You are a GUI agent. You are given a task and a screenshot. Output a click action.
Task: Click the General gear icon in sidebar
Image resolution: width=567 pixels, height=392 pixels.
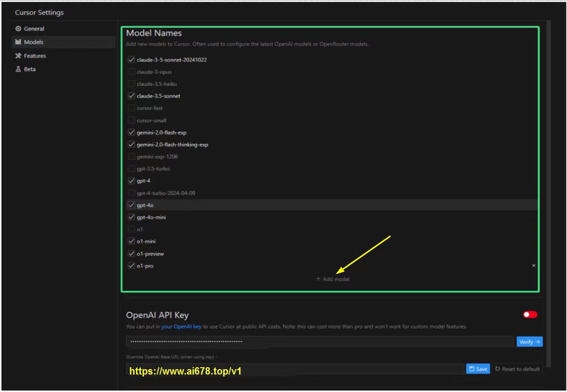(18, 29)
